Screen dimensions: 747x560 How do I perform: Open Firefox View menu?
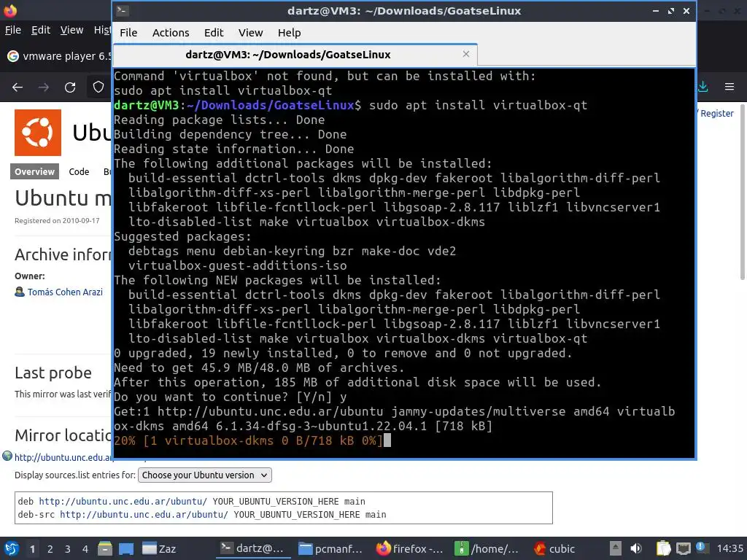tap(71, 30)
